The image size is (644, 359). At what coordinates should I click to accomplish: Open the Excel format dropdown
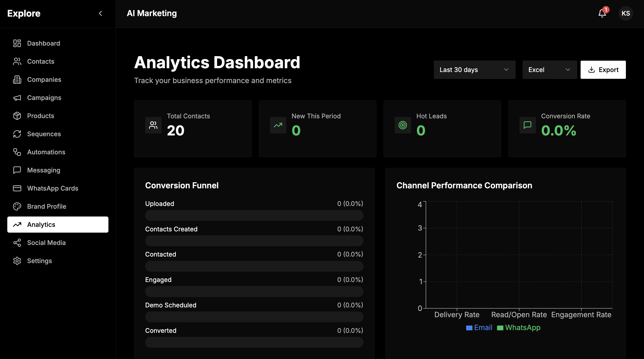tap(549, 70)
